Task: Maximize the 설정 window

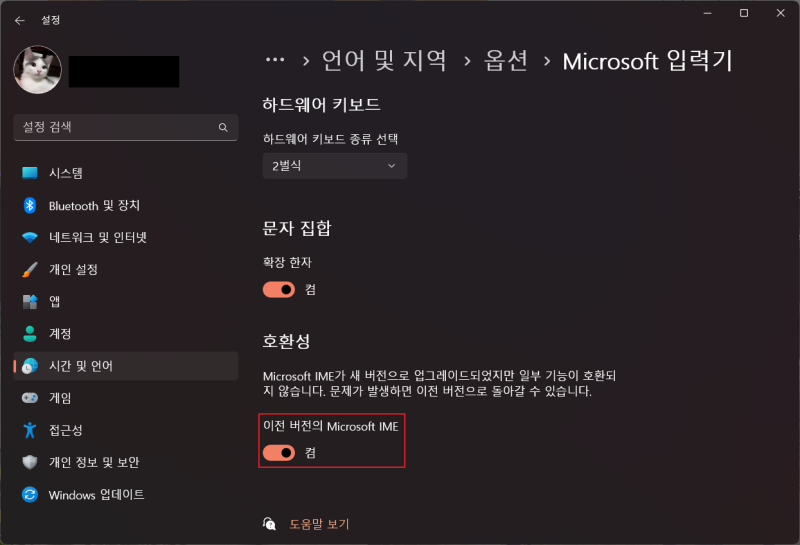Action: (744, 13)
